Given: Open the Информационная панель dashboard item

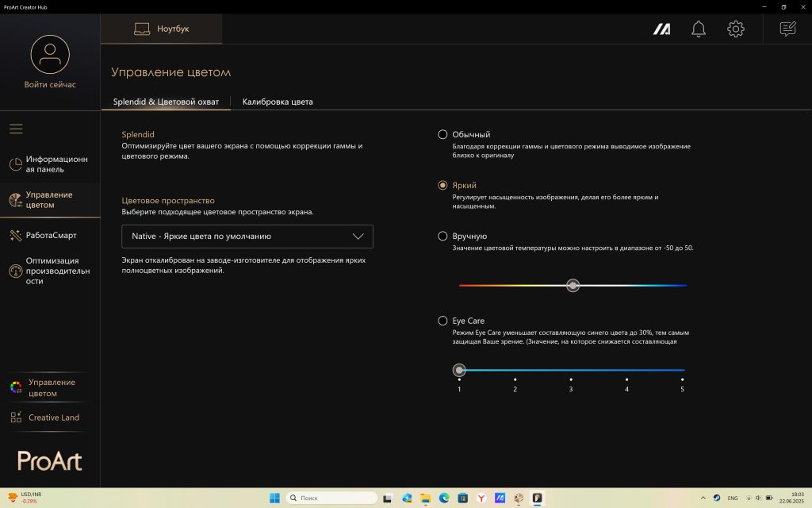Looking at the screenshot, I should (50, 164).
